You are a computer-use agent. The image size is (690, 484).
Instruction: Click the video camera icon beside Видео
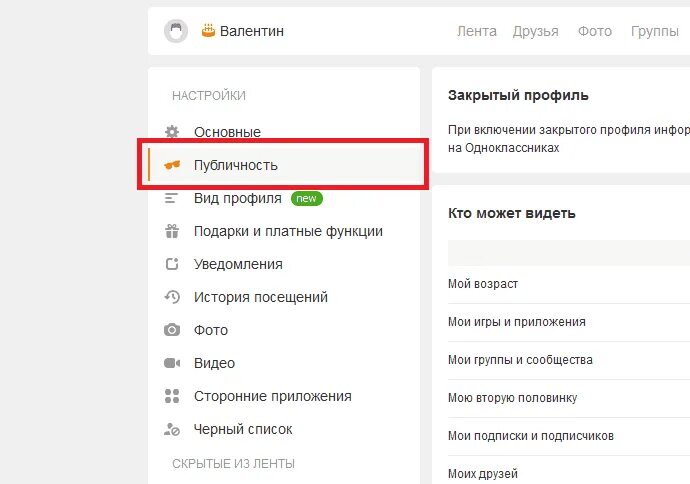(172, 363)
